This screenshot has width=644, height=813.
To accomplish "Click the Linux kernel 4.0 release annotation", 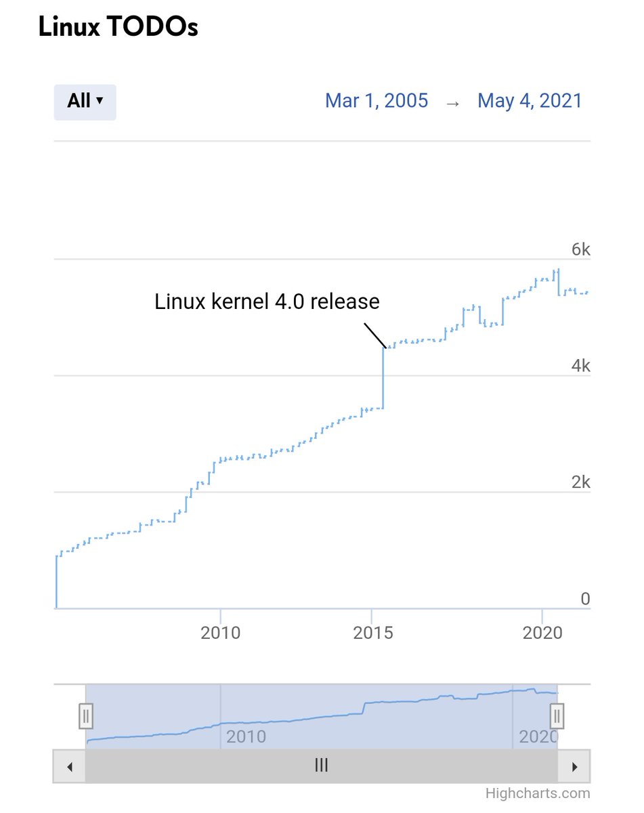I will coord(267,301).
